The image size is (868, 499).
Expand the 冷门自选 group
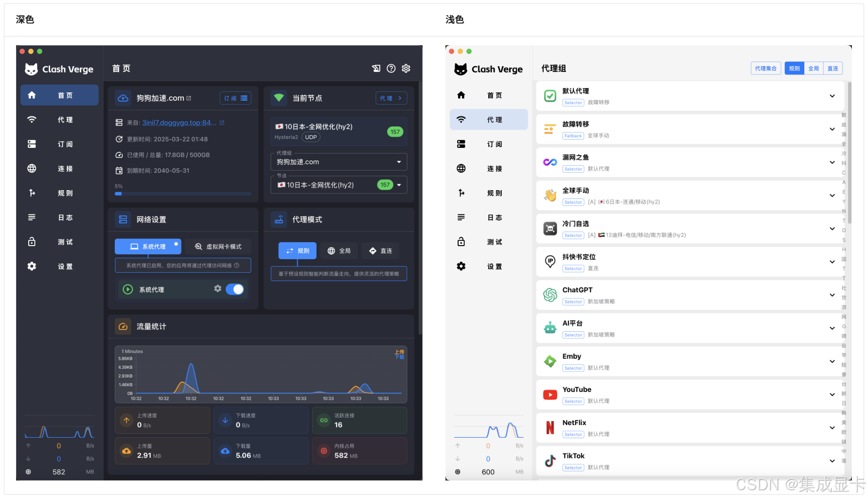(x=832, y=229)
